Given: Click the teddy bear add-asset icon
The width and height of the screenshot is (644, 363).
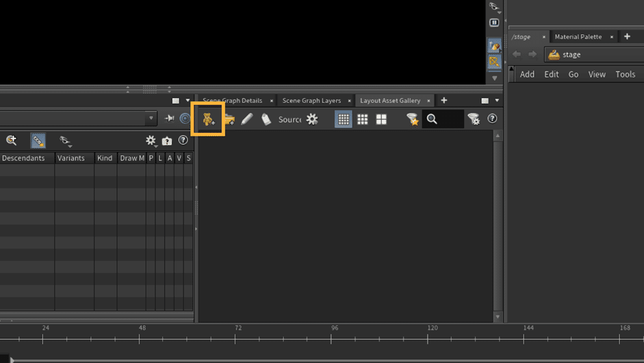Looking at the screenshot, I should 208,119.
